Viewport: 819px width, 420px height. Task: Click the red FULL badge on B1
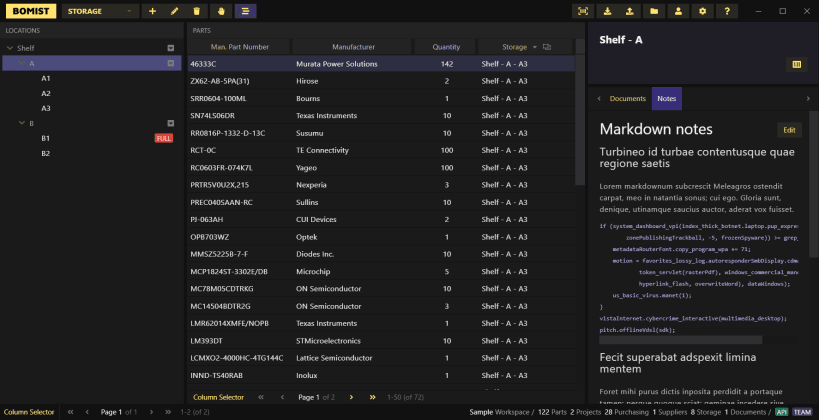pyautogui.click(x=163, y=138)
